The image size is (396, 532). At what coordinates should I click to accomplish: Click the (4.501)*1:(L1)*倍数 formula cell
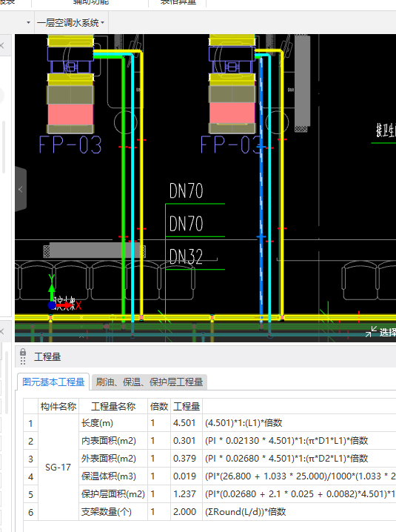pyautogui.click(x=299, y=423)
